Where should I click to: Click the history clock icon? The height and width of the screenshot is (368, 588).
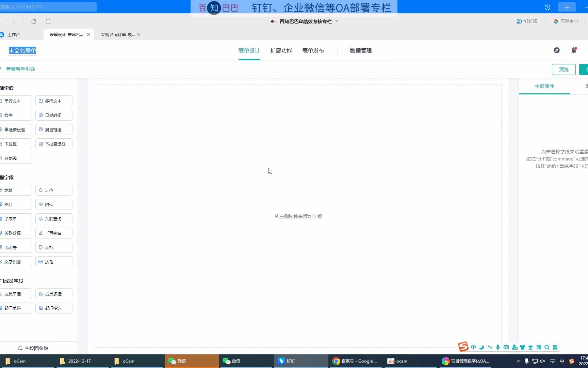coord(548,7)
